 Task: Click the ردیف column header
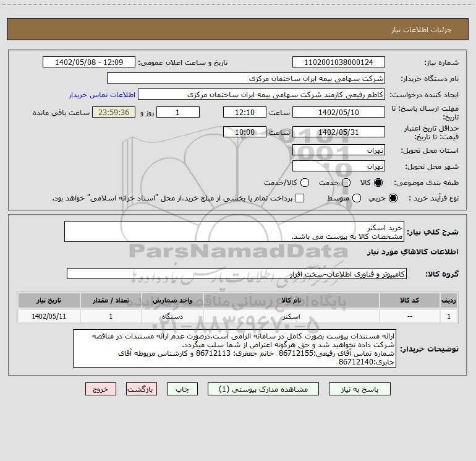point(449,300)
